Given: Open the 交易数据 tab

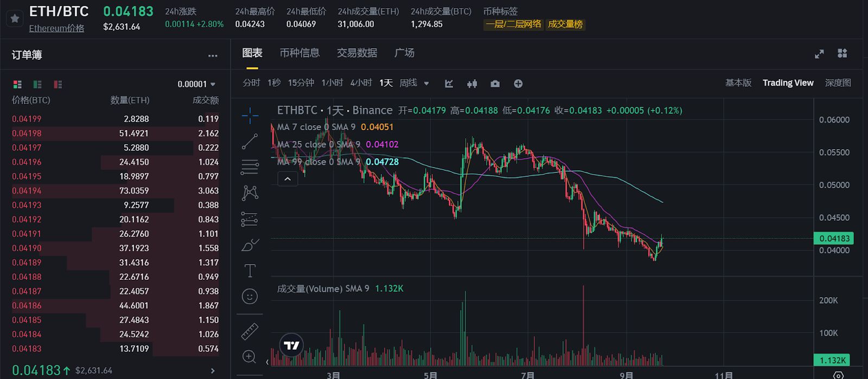Looking at the screenshot, I should (356, 53).
